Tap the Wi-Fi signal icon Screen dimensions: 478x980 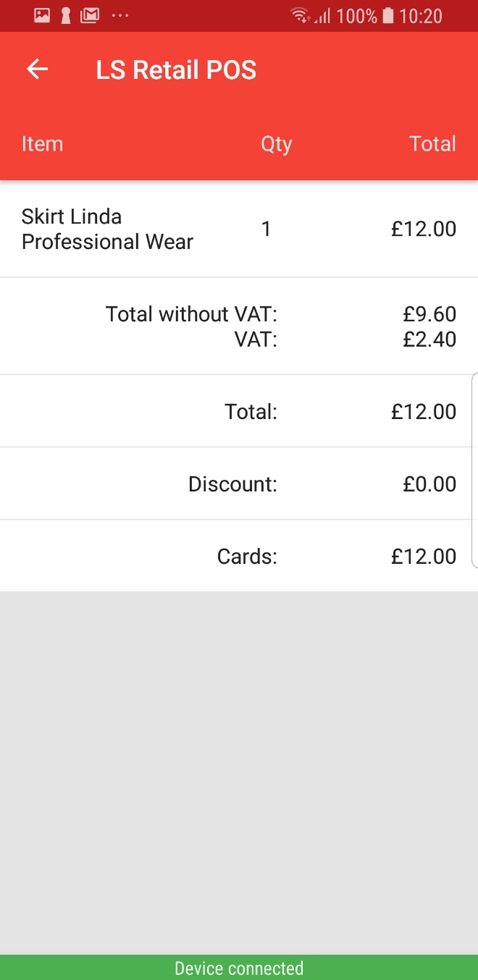tap(299, 15)
